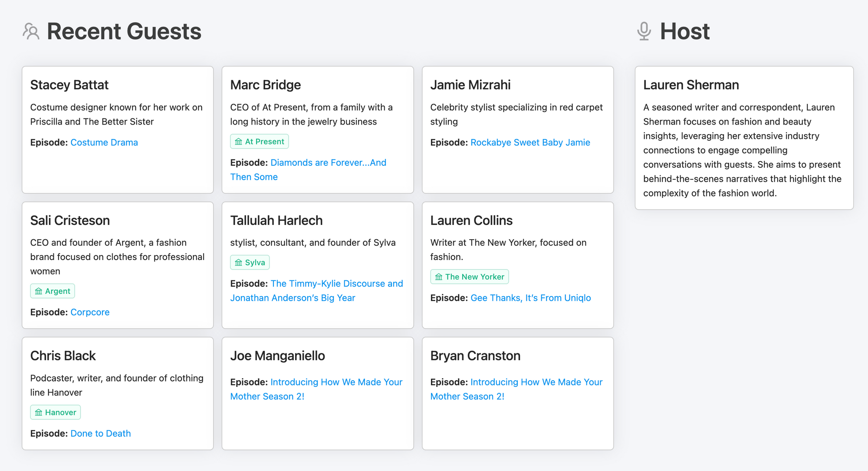Viewport: 868px width, 471px height.
Task: Click the Host microphone icon
Action: [x=644, y=32]
